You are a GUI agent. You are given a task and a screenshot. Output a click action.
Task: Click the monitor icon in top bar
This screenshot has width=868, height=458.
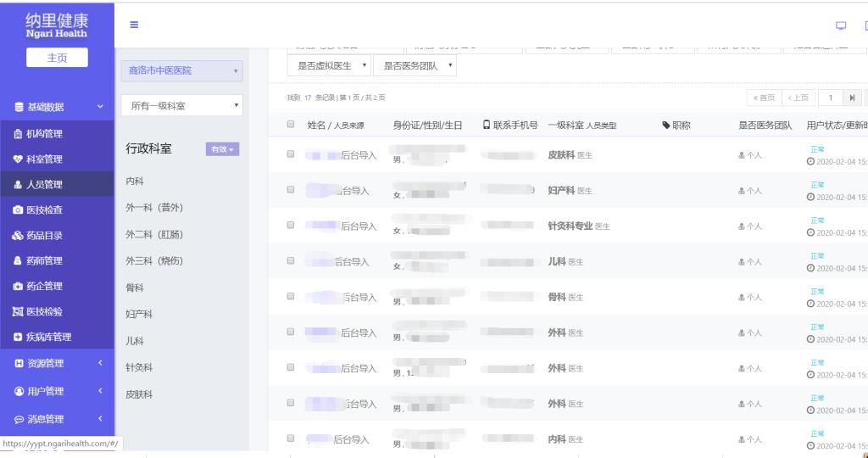click(841, 25)
